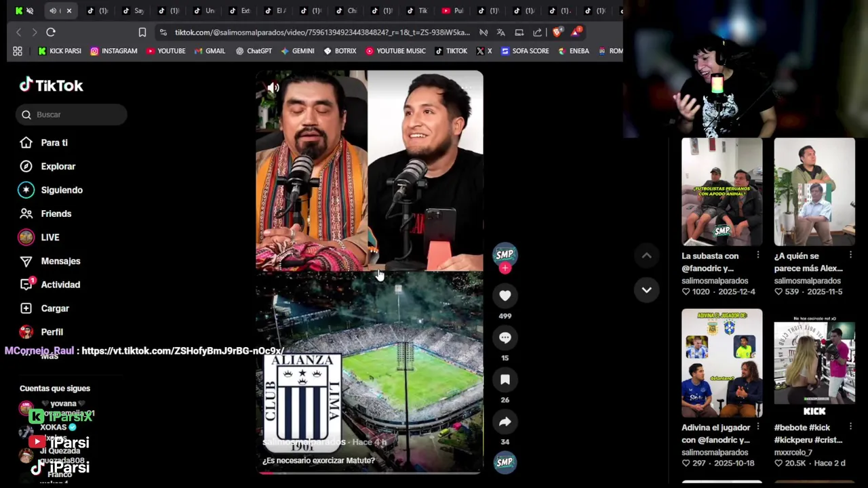Open ENEBA bookmark
Viewport: 868px width, 488px height.
coord(574,51)
